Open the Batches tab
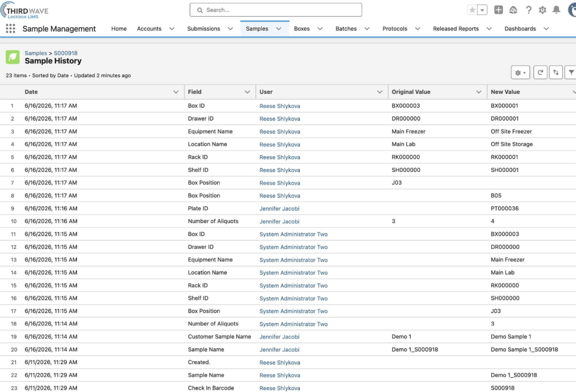 pos(346,29)
